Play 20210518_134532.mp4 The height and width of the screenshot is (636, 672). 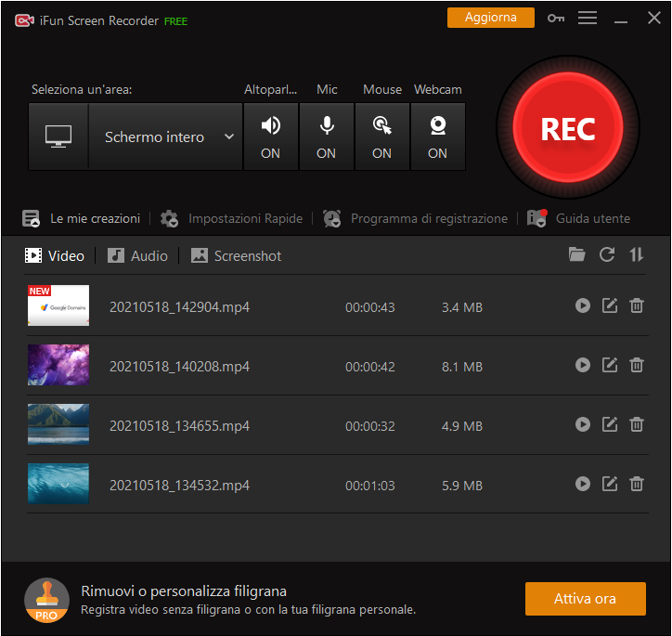582,484
